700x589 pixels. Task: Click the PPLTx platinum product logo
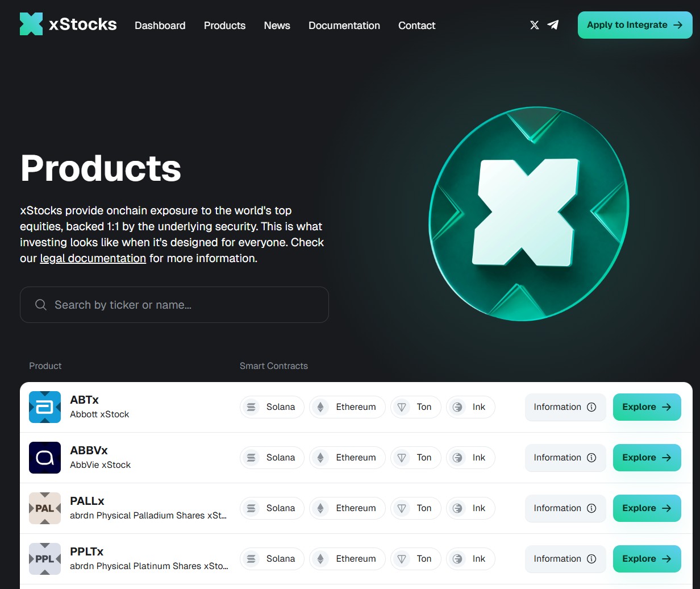pos(45,559)
